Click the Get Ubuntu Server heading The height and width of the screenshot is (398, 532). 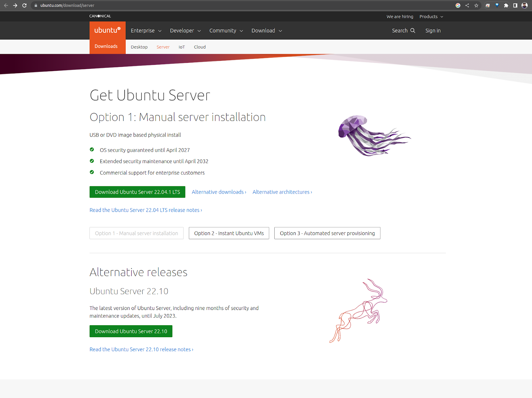point(150,95)
